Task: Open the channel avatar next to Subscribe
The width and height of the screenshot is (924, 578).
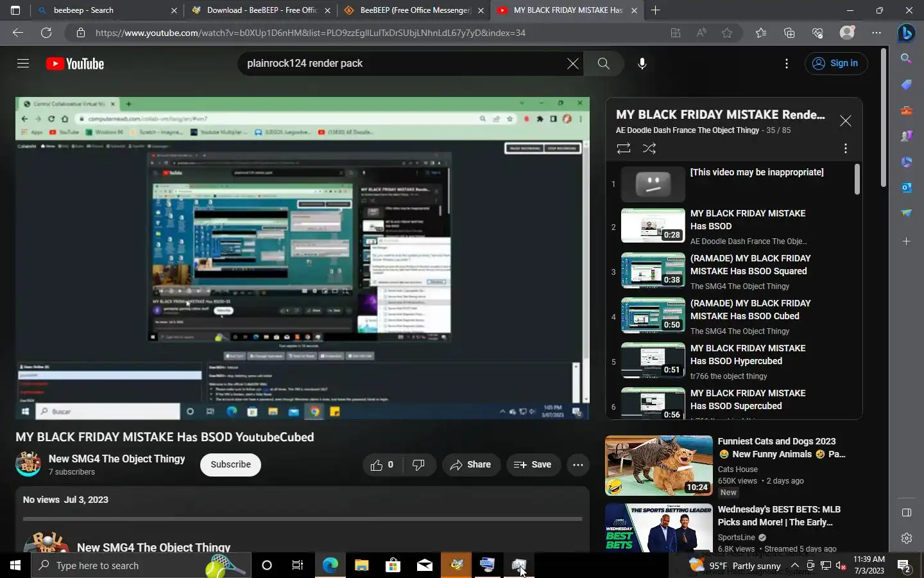Action: [x=28, y=464]
